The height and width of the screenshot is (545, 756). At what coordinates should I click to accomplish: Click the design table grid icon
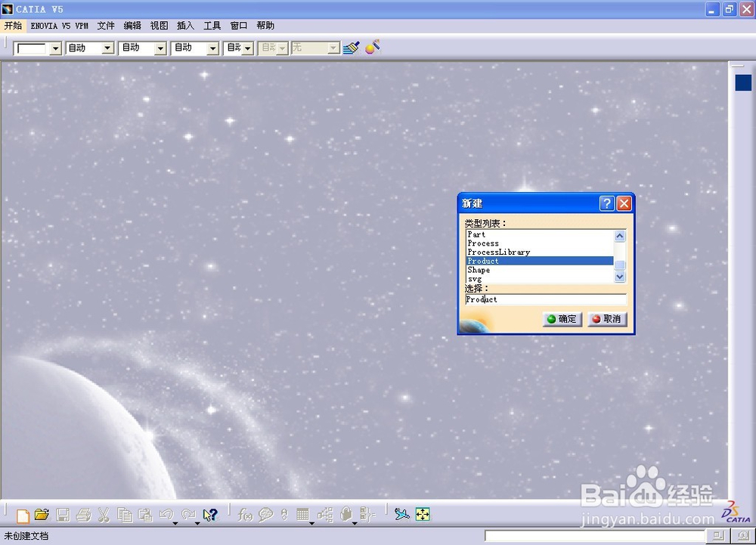tap(302, 515)
